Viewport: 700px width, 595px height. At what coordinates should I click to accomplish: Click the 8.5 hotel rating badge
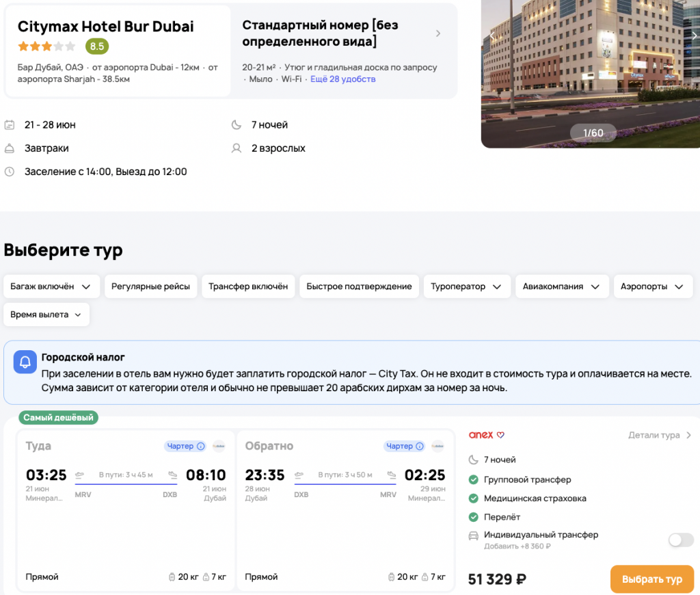point(97,46)
